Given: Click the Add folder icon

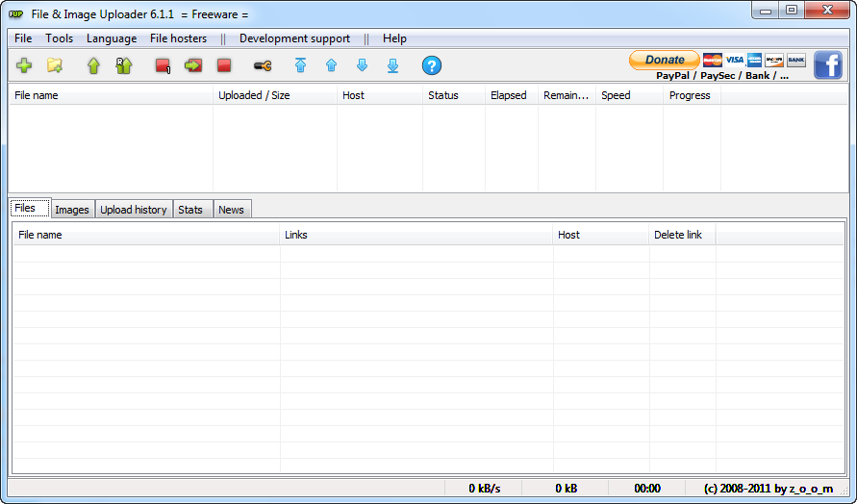Looking at the screenshot, I should click(x=55, y=65).
